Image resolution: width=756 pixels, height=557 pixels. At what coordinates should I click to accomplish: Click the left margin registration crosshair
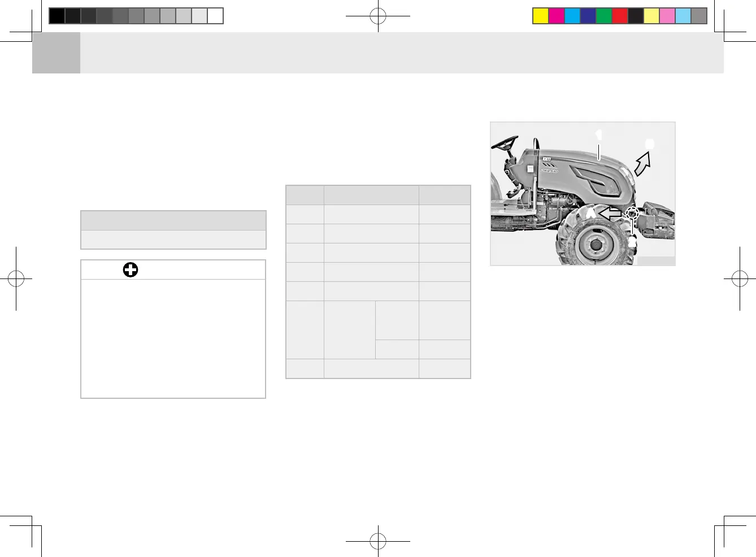(x=16, y=278)
